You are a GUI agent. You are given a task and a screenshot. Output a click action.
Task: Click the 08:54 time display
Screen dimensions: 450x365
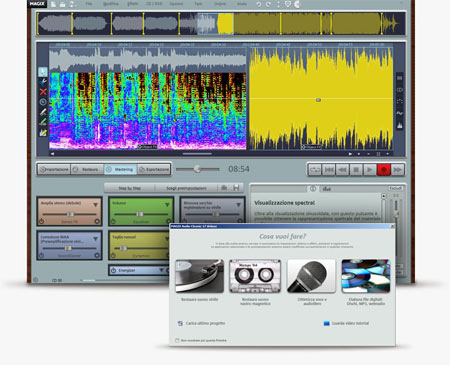pos(239,169)
